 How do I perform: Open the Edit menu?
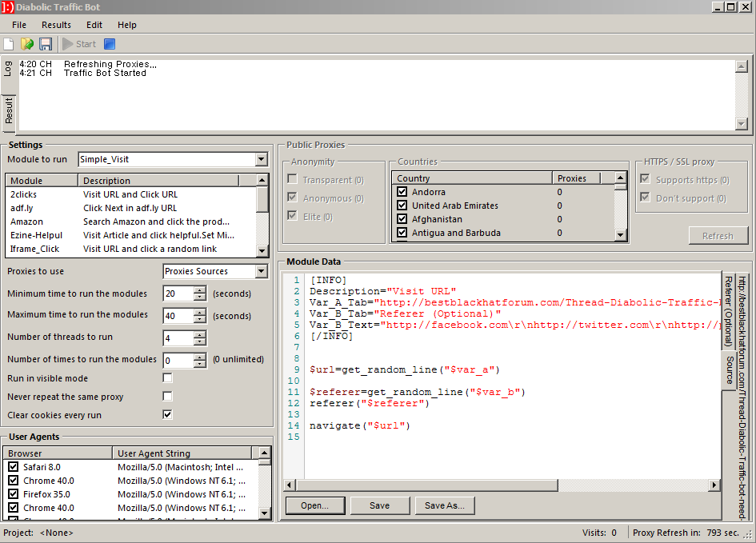click(94, 25)
